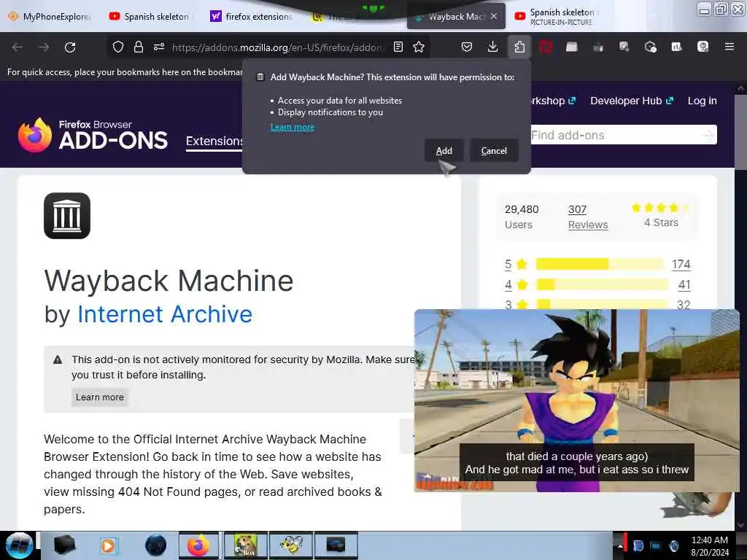Open the Internet Archive author link

(165, 314)
